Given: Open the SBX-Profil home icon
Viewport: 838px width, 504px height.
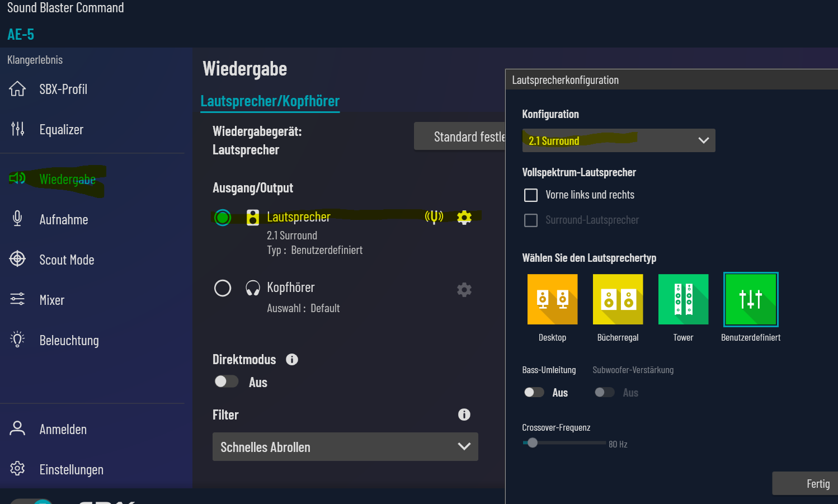Looking at the screenshot, I should point(17,89).
